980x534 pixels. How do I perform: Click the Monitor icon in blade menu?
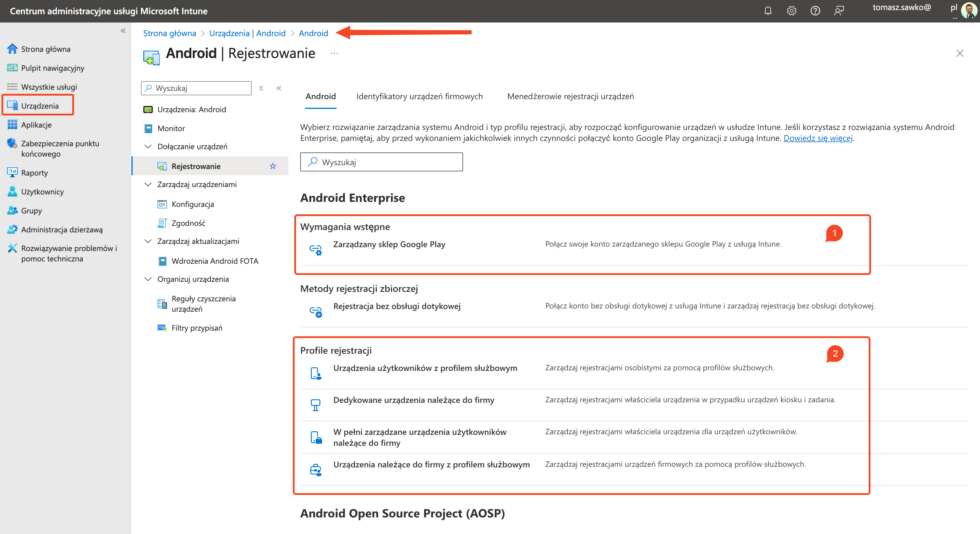tap(148, 128)
